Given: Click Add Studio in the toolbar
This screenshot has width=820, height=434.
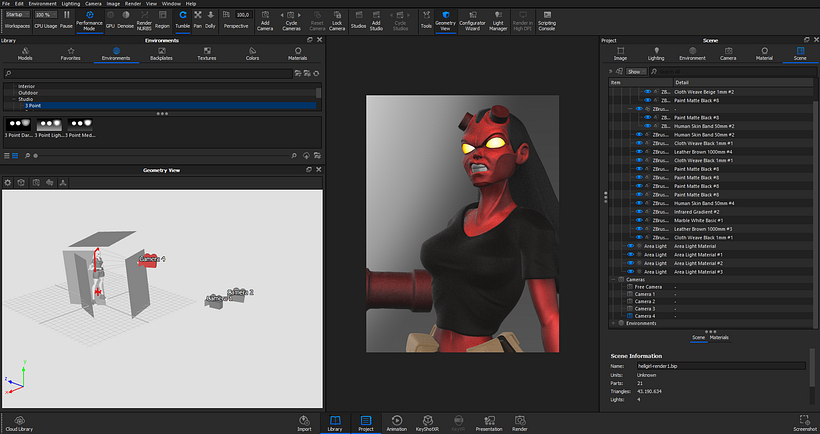Looking at the screenshot, I should tap(376, 20).
